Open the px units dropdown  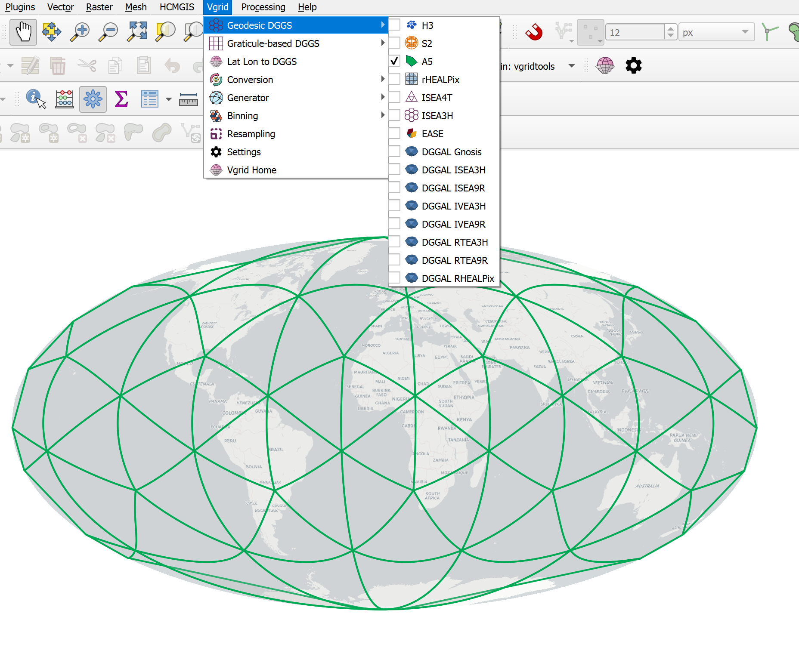717,32
